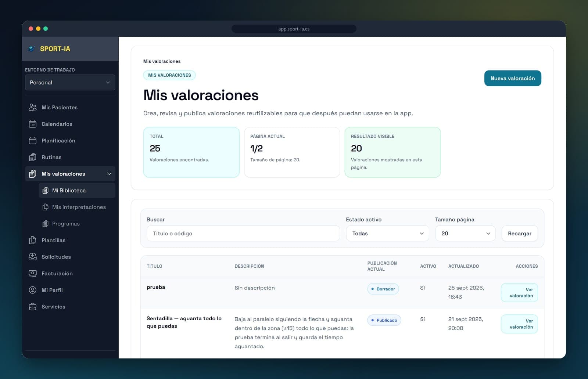View the Sentadilla valoración

(x=519, y=324)
